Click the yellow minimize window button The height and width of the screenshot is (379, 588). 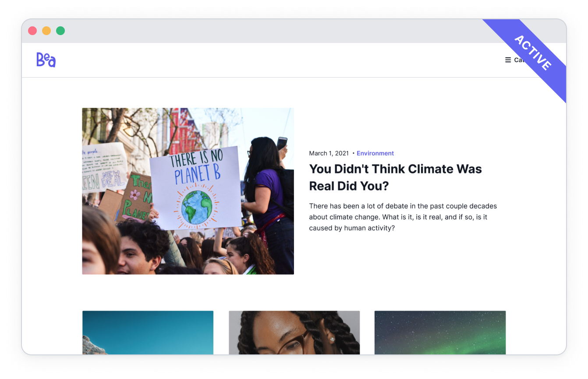46,31
